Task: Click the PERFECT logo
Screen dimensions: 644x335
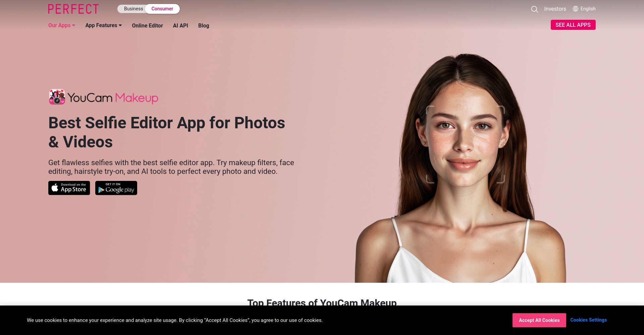Action: click(73, 9)
